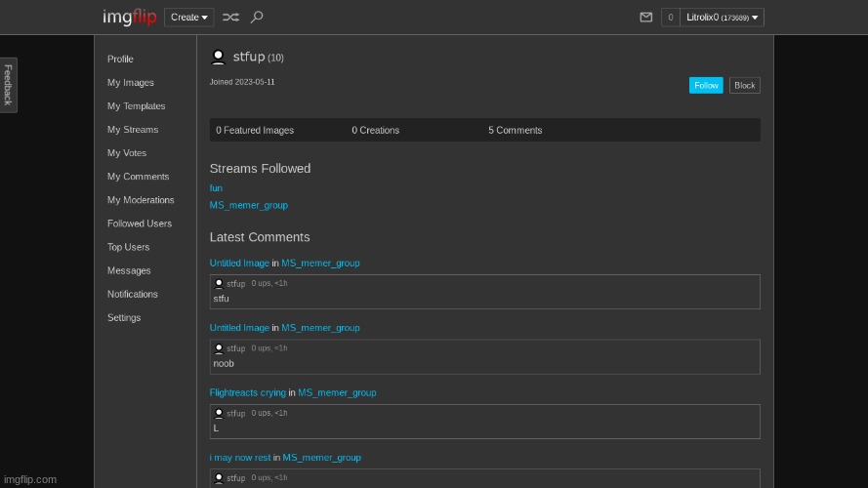This screenshot has height=488, width=868.
Task: Open the search magnifier icon
Action: click(257, 17)
